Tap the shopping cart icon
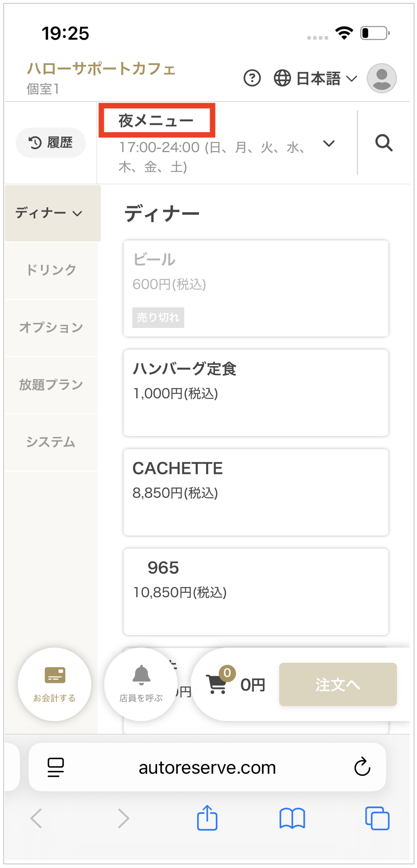The image size is (417, 868). pos(218,684)
